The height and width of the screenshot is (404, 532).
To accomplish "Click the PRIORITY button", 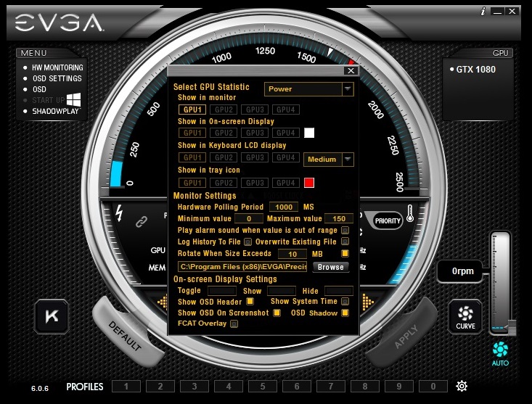I will [388, 221].
